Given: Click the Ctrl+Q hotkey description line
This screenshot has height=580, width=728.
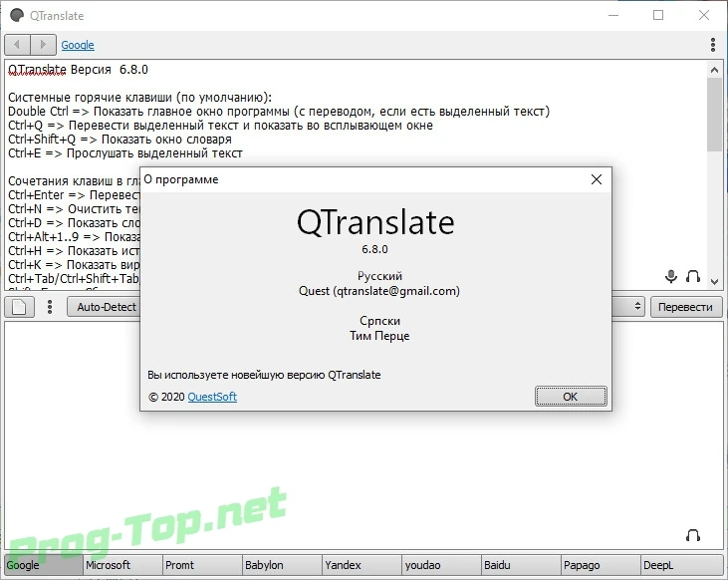Looking at the screenshot, I should (220, 126).
